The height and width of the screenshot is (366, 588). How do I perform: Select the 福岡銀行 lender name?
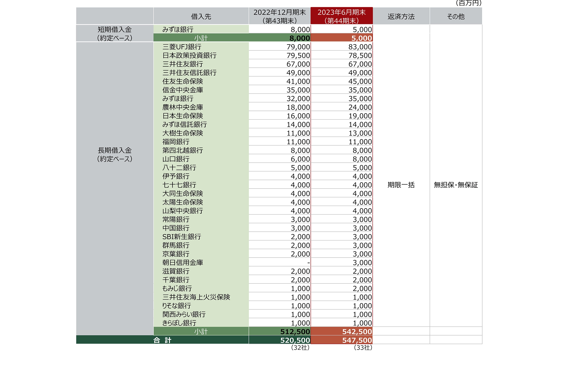coord(176,142)
